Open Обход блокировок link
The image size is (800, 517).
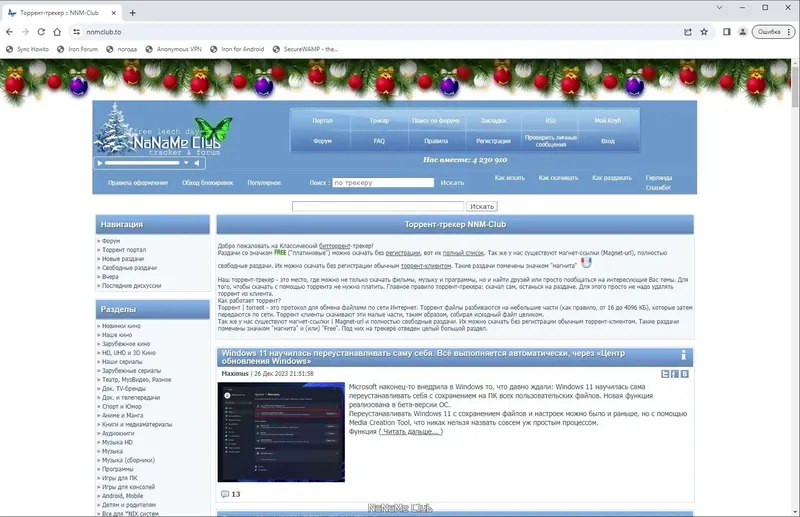click(208, 183)
